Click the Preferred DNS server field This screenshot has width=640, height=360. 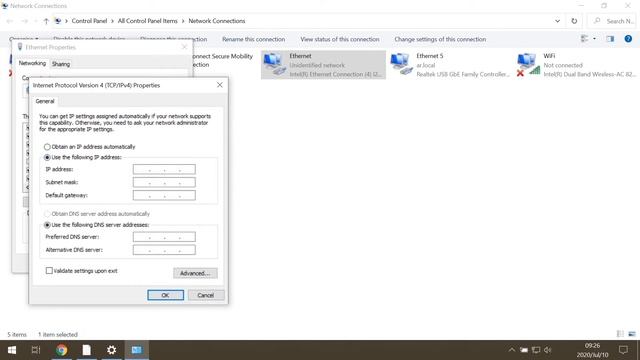pyautogui.click(x=164, y=237)
